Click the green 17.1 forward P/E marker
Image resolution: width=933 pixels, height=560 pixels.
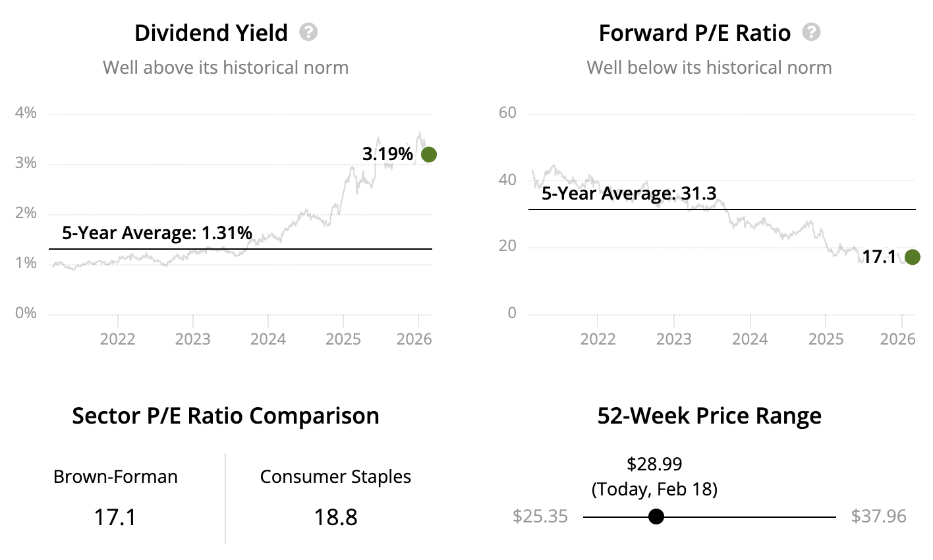click(912, 257)
